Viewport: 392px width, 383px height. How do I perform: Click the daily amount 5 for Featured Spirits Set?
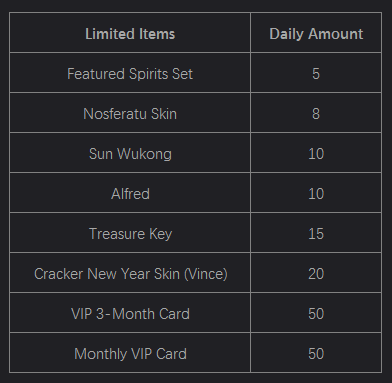coord(316,74)
